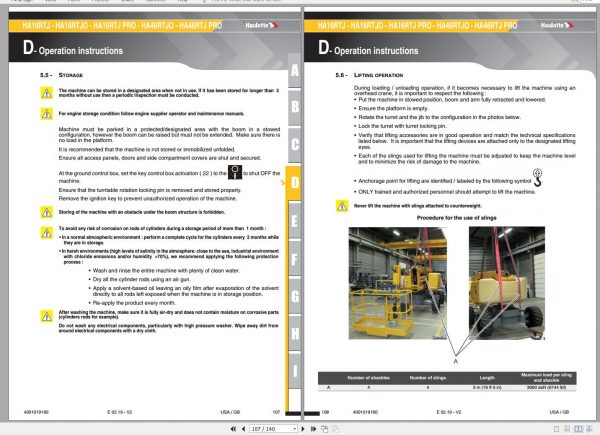The width and height of the screenshot is (600, 435).
Task: Click warning icon beside machine storage notice
Action: pyautogui.click(x=47, y=93)
